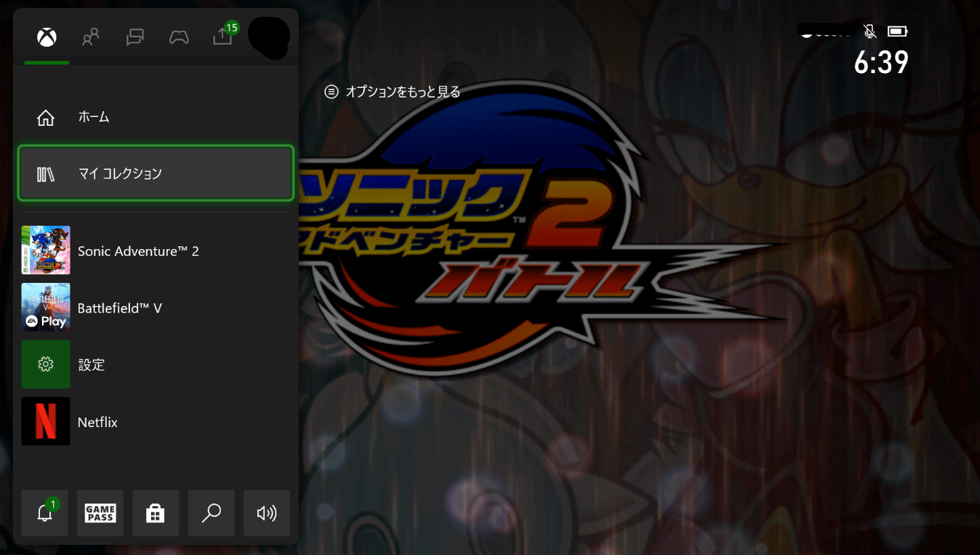
Task: Open the Microsoft Store bag icon
Action: tap(156, 513)
